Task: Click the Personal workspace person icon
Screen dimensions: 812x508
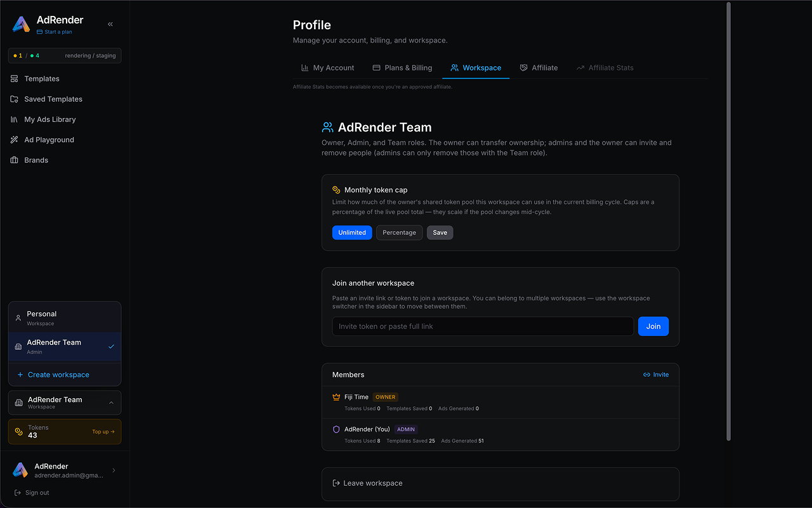Action: pos(18,318)
